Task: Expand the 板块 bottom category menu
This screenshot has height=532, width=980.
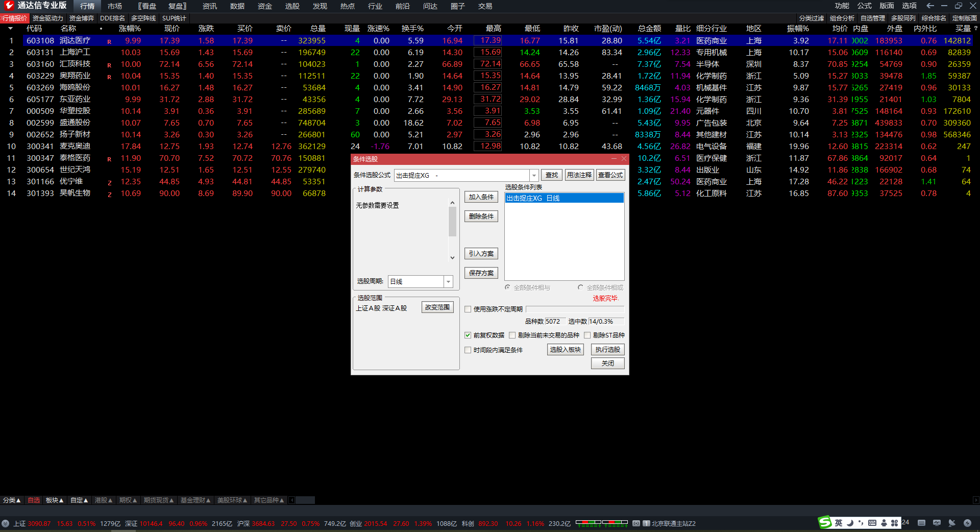Action: click(55, 500)
